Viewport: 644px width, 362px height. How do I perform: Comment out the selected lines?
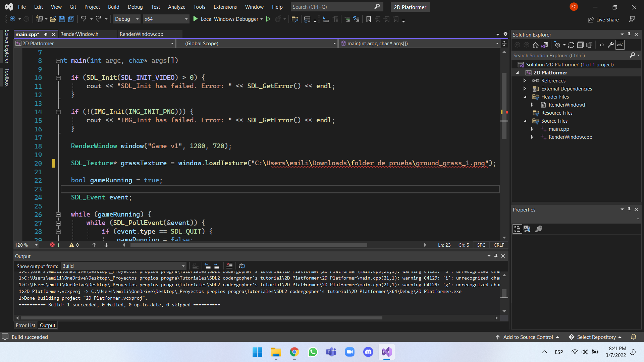[x=347, y=19]
